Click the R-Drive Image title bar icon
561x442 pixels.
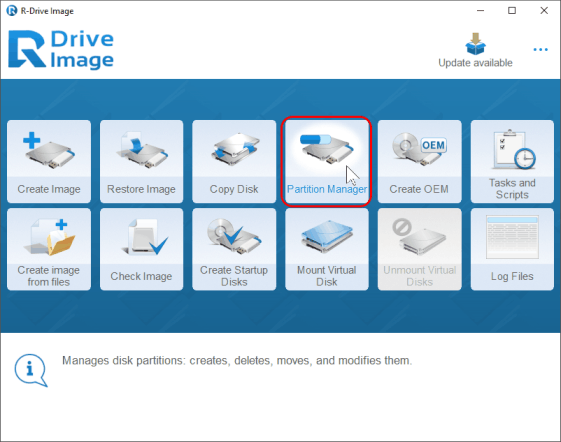(x=12, y=10)
